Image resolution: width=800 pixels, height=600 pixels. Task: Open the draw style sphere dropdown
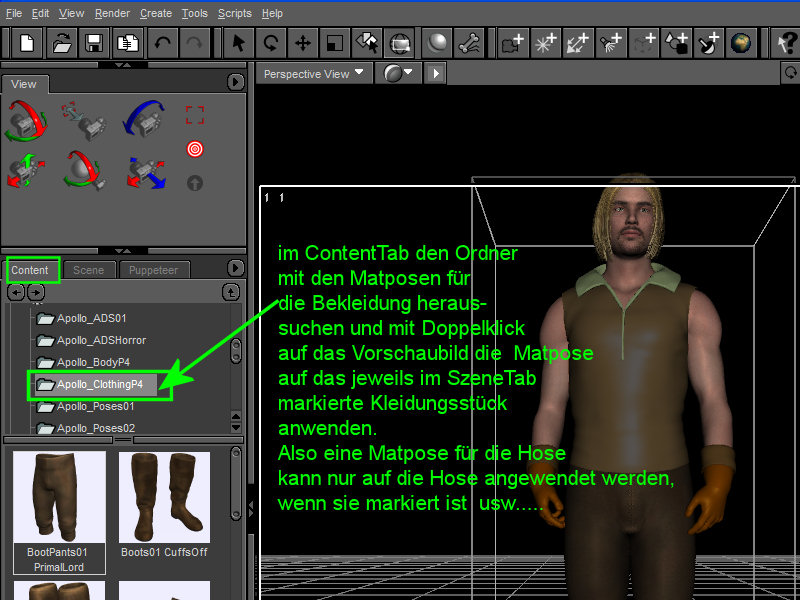coord(398,74)
